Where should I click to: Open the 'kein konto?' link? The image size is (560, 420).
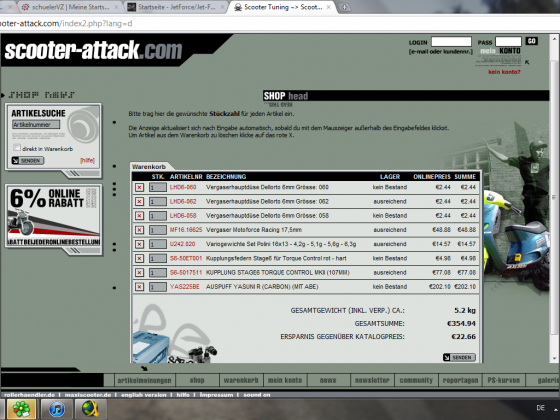(x=504, y=72)
